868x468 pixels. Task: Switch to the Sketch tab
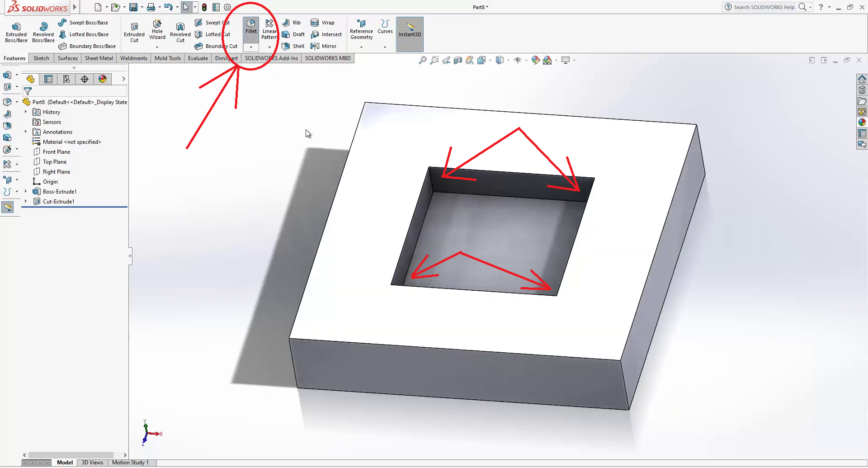(41, 58)
